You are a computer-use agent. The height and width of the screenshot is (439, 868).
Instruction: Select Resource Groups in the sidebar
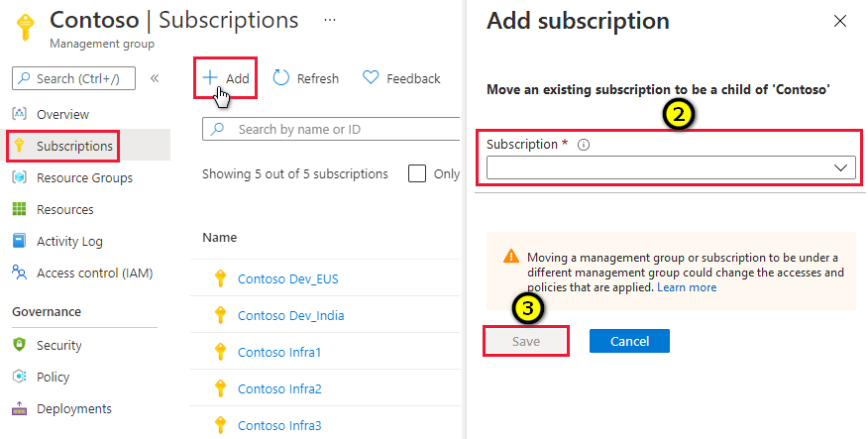pyautogui.click(x=84, y=177)
